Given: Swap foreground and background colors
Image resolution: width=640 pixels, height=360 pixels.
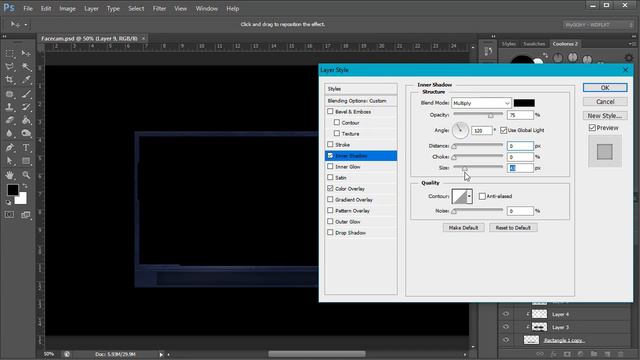Looking at the screenshot, I should click(x=24, y=186).
